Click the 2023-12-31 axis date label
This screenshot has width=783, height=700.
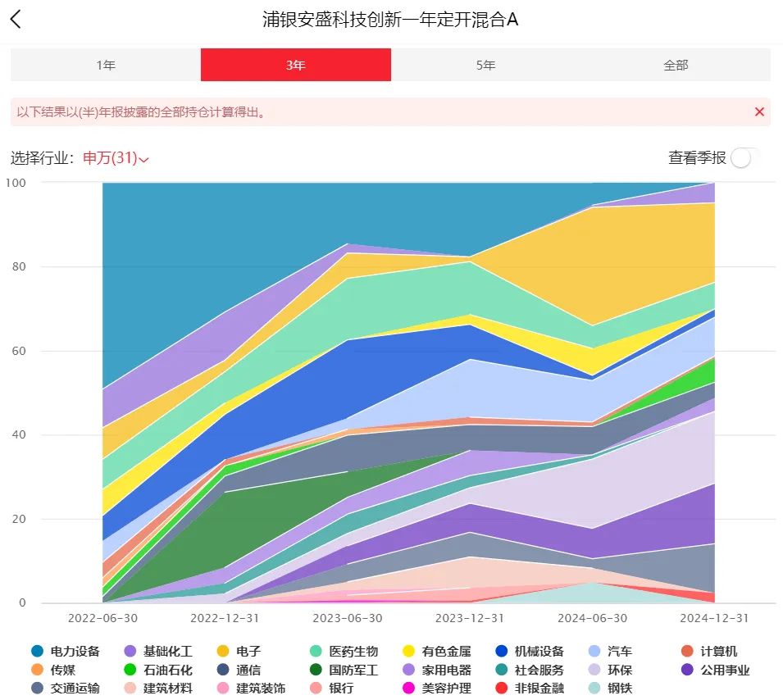(470, 618)
